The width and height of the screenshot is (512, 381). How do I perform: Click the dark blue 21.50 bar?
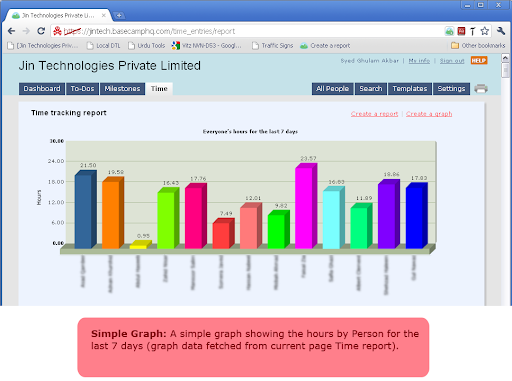pyautogui.click(x=85, y=209)
